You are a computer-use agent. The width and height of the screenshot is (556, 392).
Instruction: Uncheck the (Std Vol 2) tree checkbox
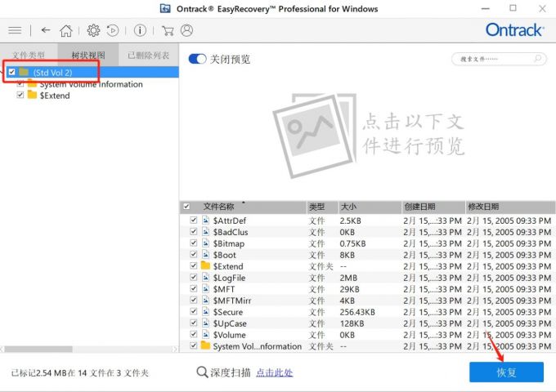click(x=11, y=72)
